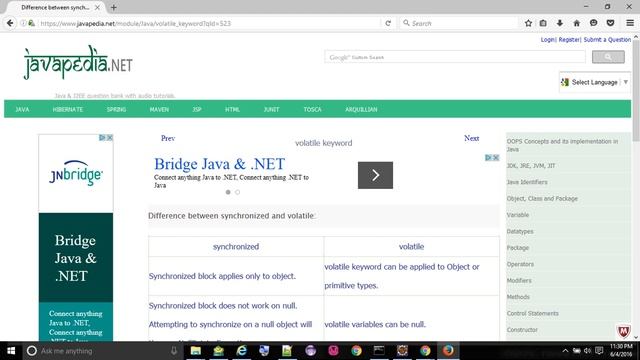The height and width of the screenshot is (360, 640).
Task: Focus the Firefox Search box
Action: (459, 23)
